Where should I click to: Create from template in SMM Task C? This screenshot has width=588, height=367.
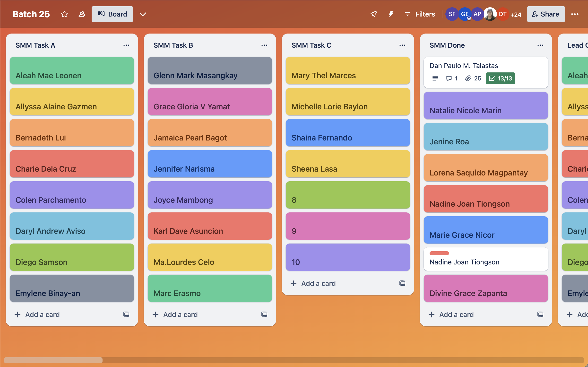point(402,283)
